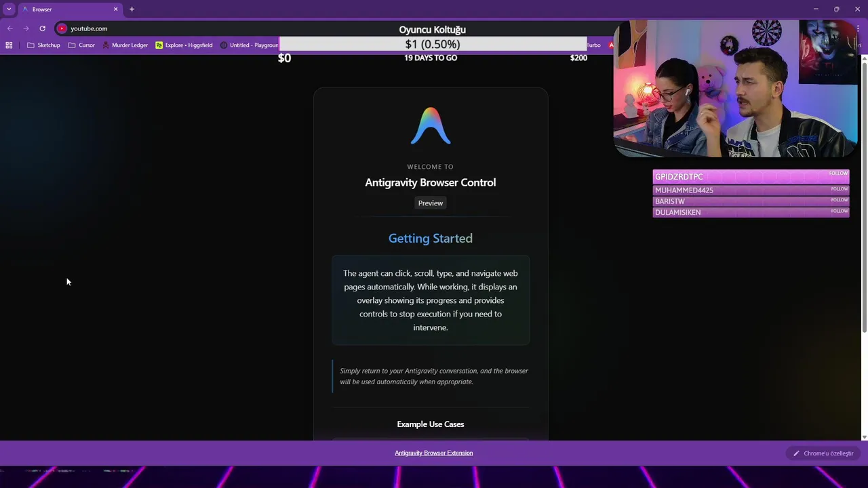Screen dimensions: 868x488
Task: Go back with the back arrow
Action: 9,28
